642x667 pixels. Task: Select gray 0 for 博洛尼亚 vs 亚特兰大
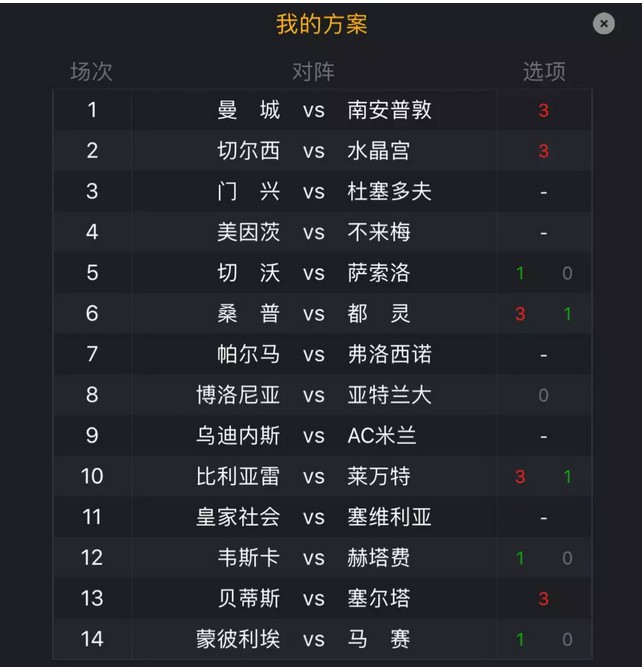(543, 395)
